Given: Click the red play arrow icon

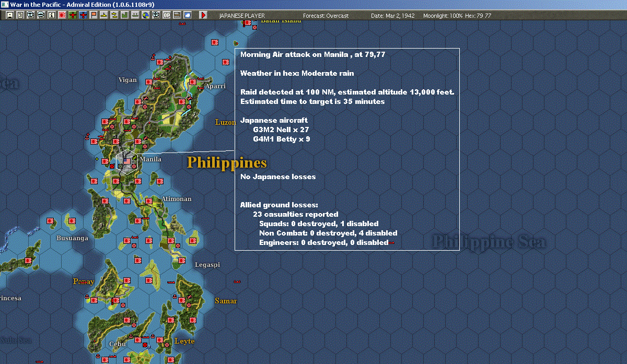Looking at the screenshot, I should point(204,15).
